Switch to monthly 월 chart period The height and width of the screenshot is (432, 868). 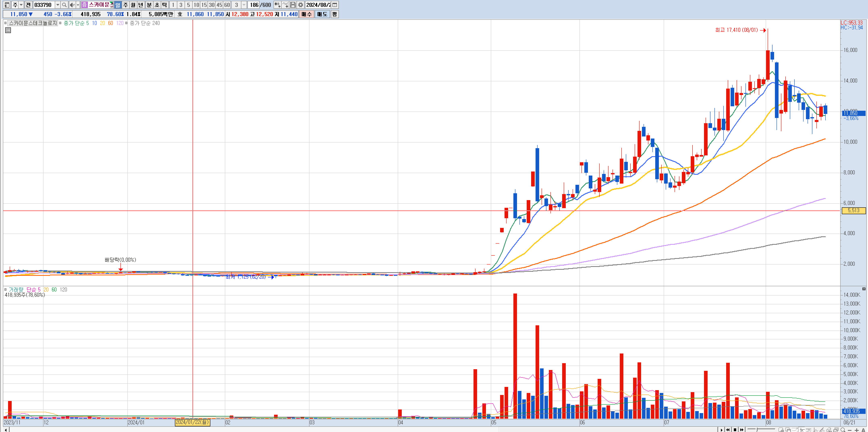[133, 5]
